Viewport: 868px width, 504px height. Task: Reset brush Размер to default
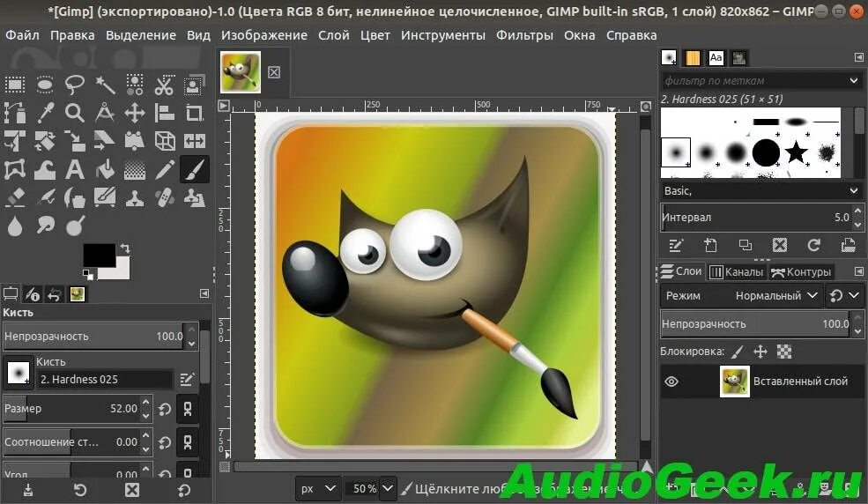[x=165, y=410]
